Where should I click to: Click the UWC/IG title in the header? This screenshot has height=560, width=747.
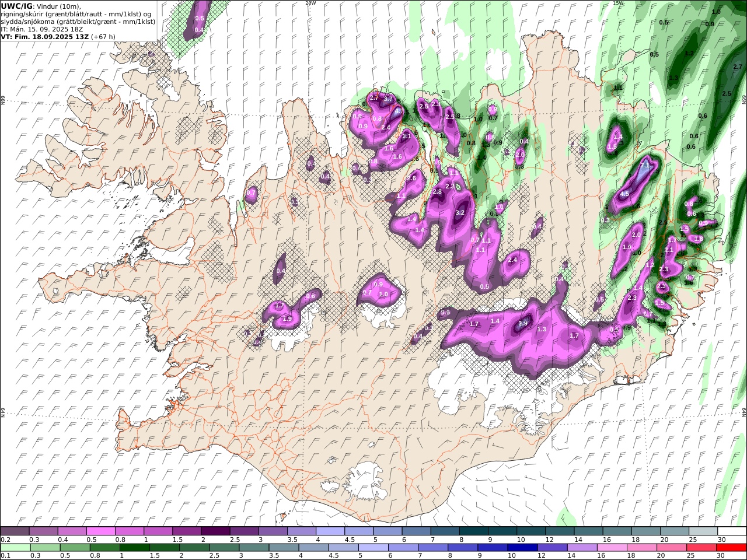[16, 6]
